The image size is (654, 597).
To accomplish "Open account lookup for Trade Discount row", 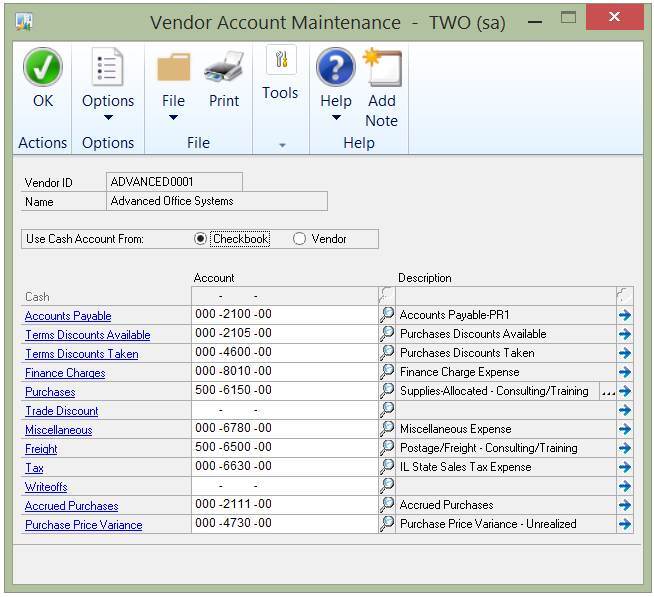I will tap(387, 410).
